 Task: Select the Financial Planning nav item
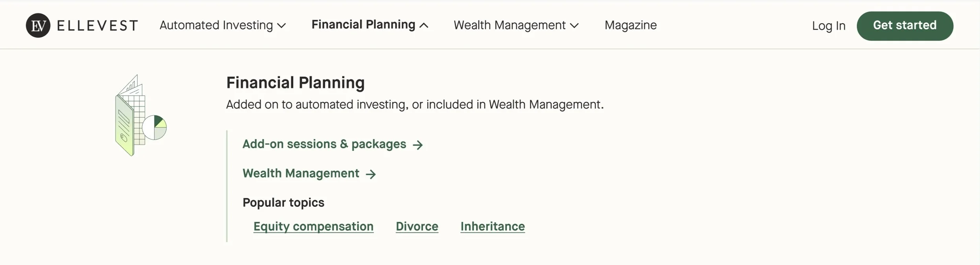coord(363,24)
